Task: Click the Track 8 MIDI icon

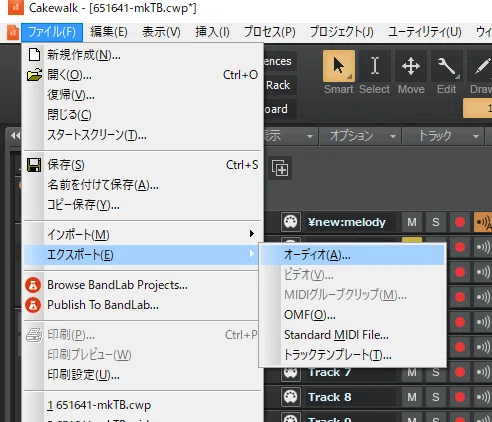Action: coord(291,397)
